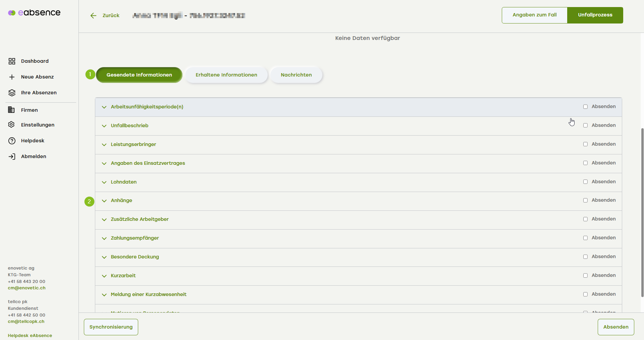The height and width of the screenshot is (340, 644).
Task: Open the Nachrichten tab
Action: tap(296, 75)
